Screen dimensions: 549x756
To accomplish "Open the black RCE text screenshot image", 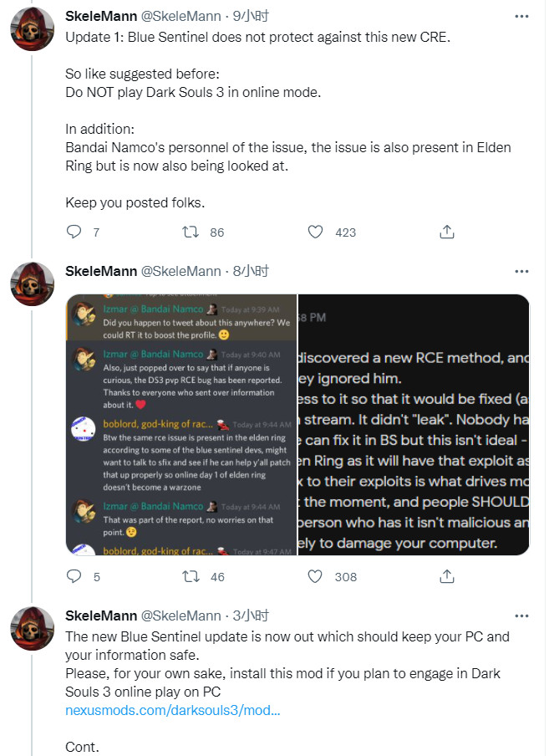I will pos(414,424).
